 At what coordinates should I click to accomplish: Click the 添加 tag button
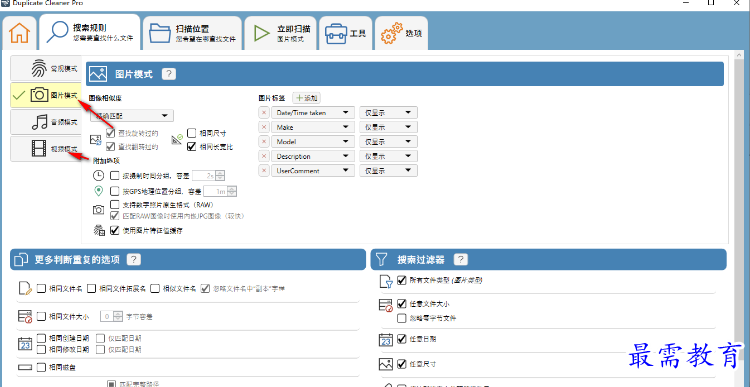[x=307, y=98]
